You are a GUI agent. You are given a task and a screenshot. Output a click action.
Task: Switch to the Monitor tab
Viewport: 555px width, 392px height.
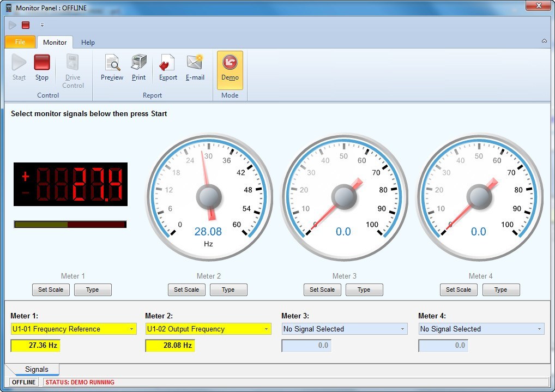(x=55, y=42)
